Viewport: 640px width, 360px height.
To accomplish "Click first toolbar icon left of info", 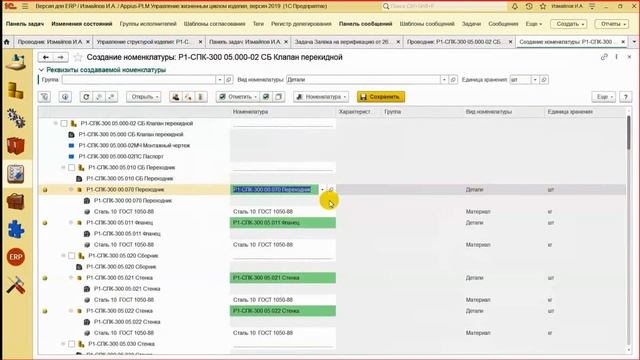I will click(x=44, y=97).
